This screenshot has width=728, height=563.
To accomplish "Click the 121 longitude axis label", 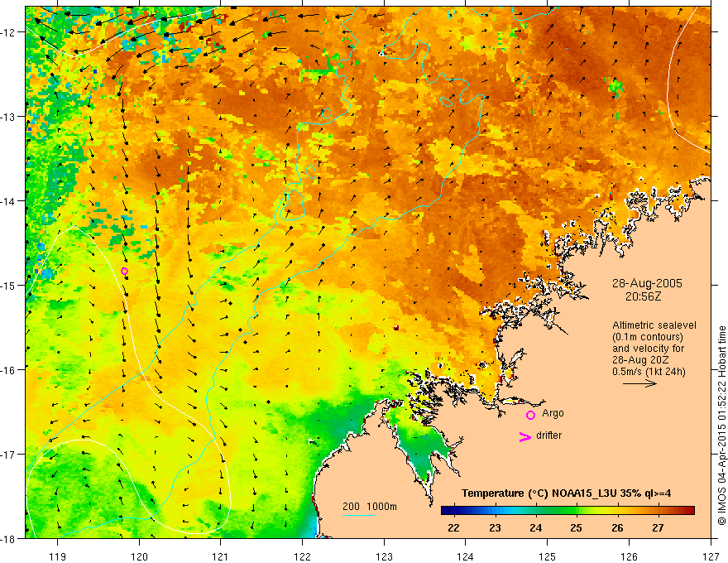I will 221,556.
